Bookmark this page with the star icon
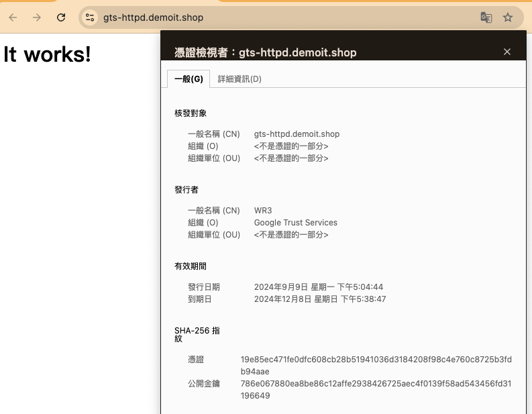532x414 pixels. click(x=508, y=17)
